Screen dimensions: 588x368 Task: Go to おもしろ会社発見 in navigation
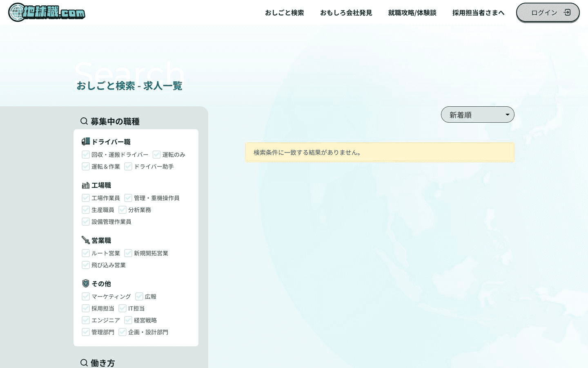pos(346,13)
